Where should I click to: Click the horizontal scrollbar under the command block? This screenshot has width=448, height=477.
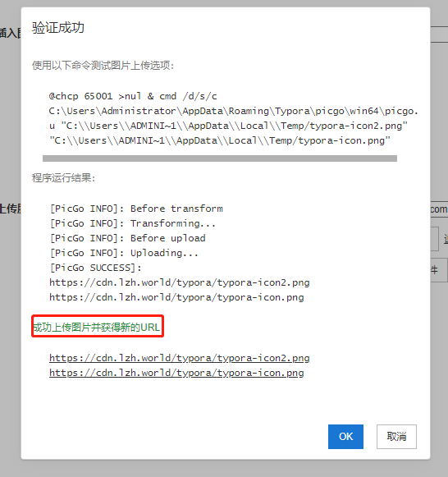[x=220, y=158]
